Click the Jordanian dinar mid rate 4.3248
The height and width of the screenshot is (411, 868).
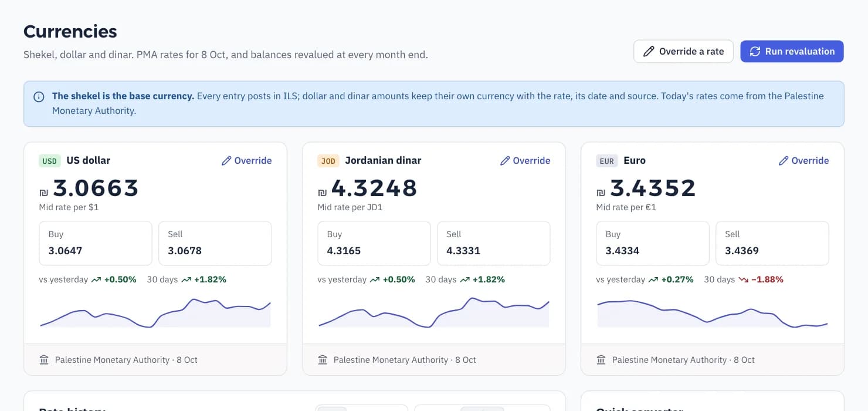pos(374,188)
